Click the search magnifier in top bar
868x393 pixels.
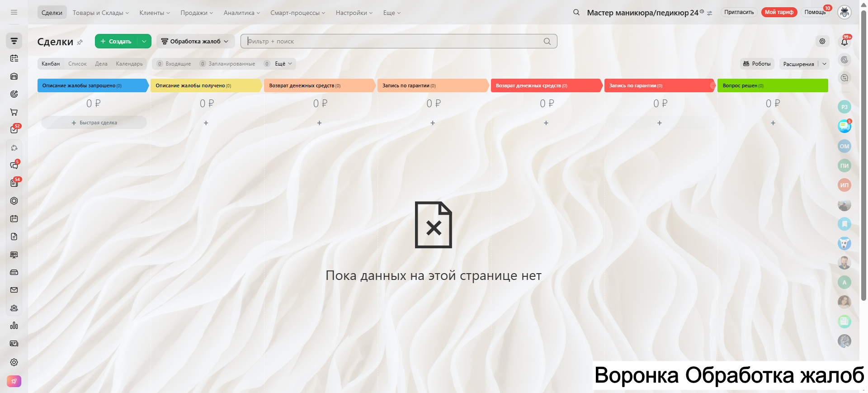(576, 12)
